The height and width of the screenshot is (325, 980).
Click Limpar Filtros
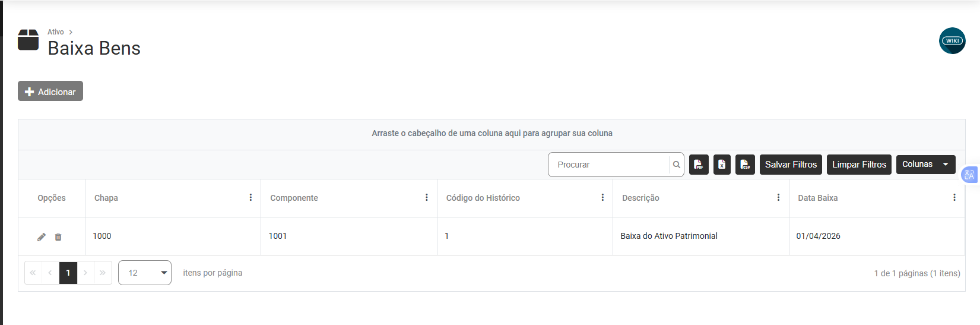tap(859, 165)
